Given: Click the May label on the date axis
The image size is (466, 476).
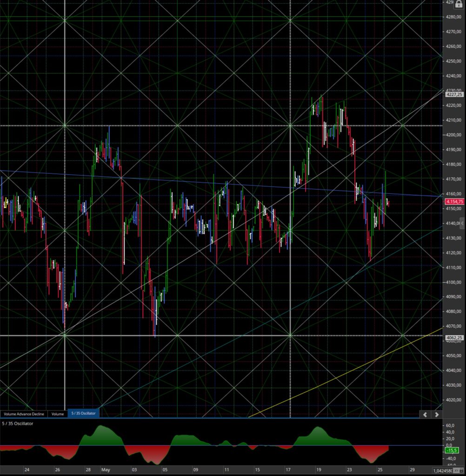Looking at the screenshot, I should coord(106,469).
